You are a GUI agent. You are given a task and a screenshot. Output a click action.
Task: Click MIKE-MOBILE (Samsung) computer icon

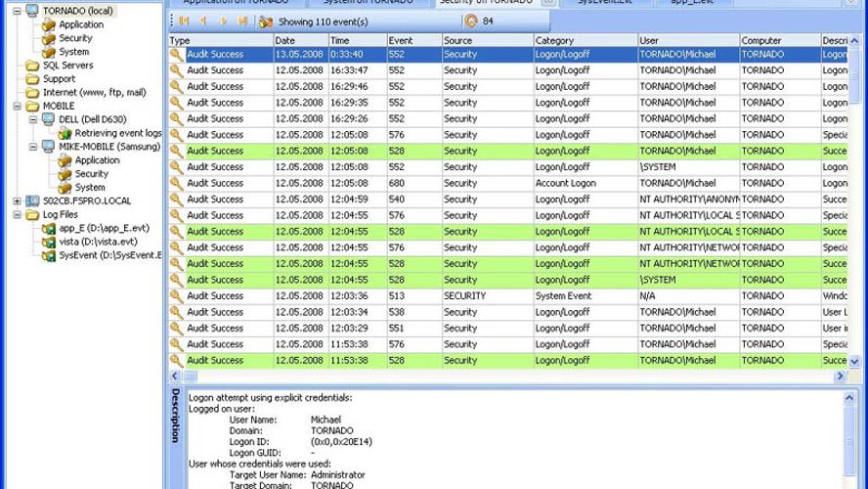(x=48, y=146)
